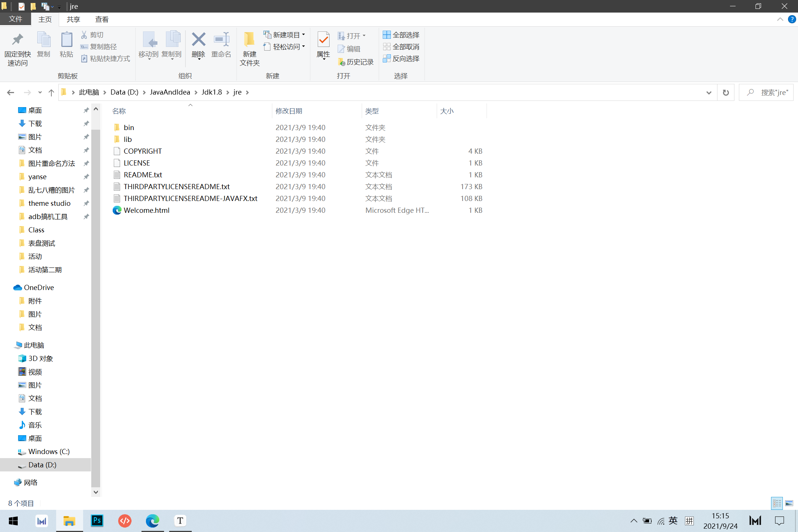This screenshot has width=798, height=532.
Task: Go up one folder level arrow
Action: [x=51, y=92]
